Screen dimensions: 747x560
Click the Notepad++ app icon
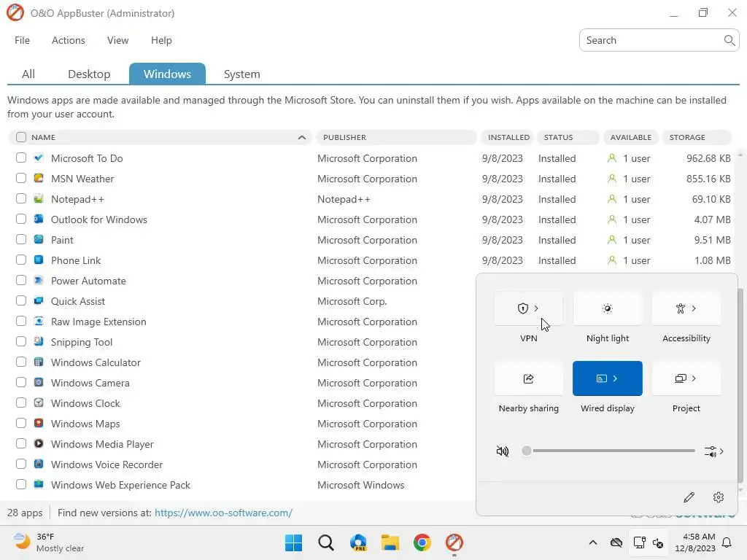(39, 198)
